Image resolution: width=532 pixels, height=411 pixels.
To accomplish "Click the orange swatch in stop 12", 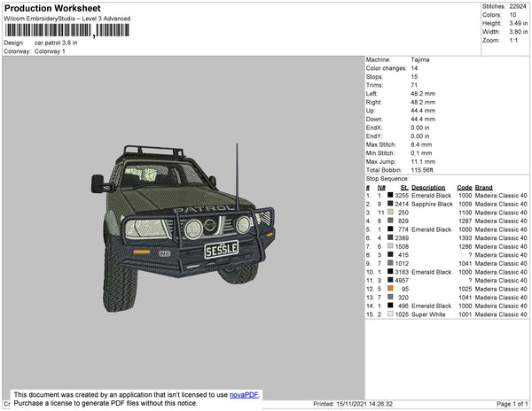I will point(390,288).
